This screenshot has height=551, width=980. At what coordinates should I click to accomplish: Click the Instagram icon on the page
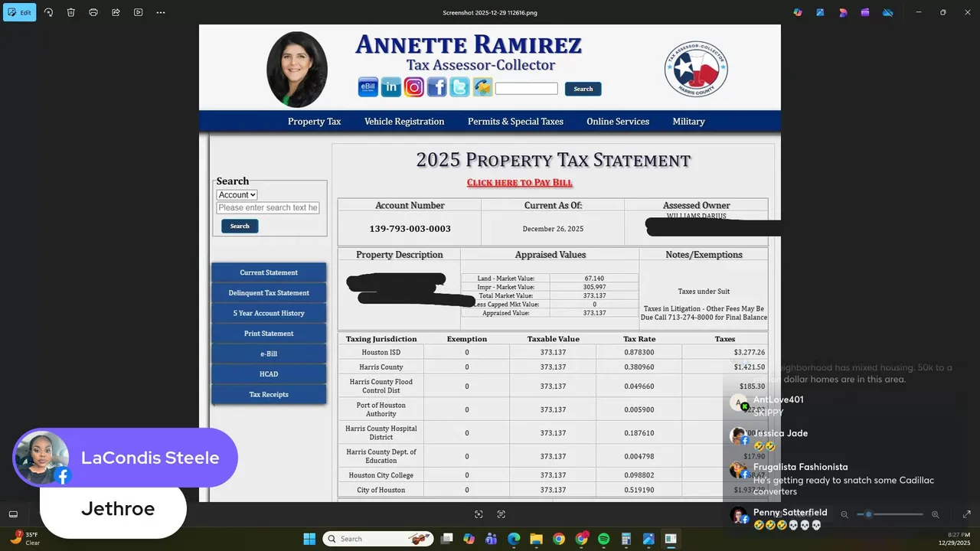pyautogui.click(x=413, y=87)
